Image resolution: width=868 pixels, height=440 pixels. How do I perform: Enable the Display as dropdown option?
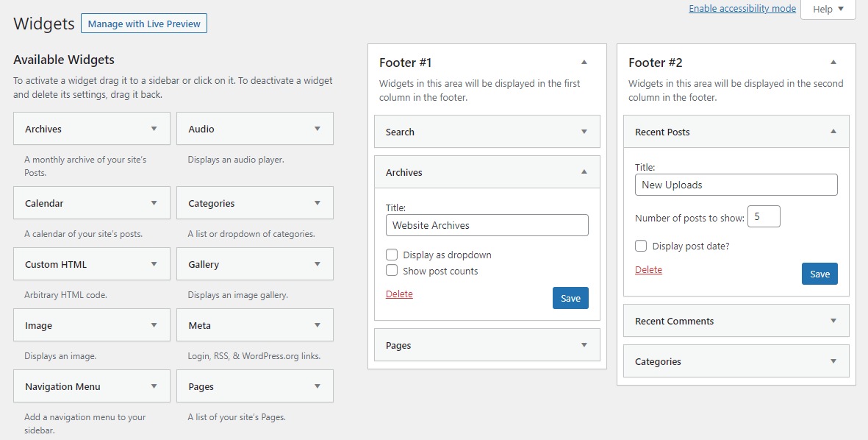pyautogui.click(x=392, y=255)
